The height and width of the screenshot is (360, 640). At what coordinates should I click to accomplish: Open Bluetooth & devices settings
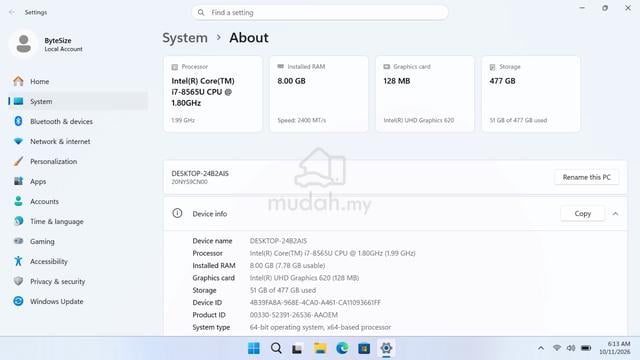point(78,121)
